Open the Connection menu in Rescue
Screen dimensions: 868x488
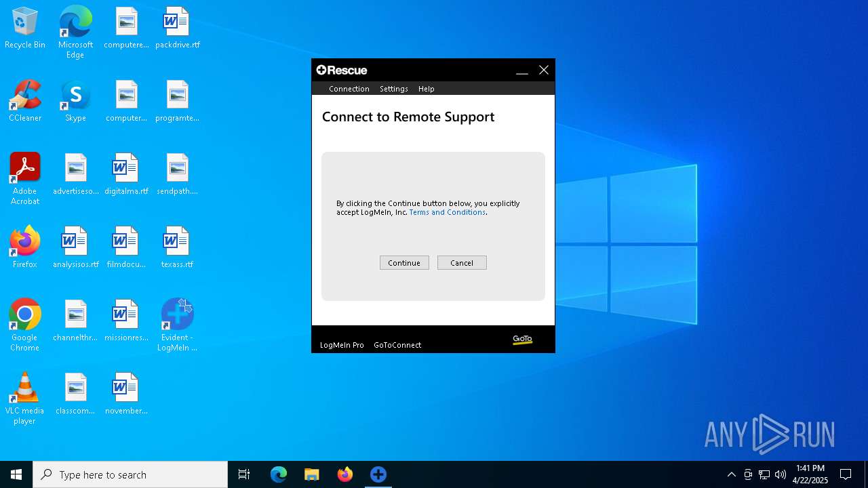[349, 89]
